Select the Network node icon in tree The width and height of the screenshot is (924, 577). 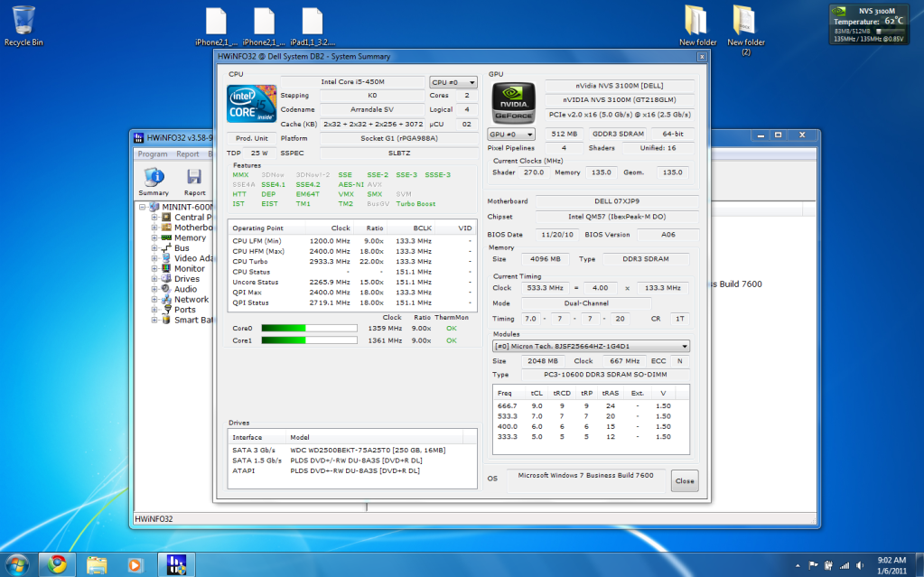pos(167,300)
